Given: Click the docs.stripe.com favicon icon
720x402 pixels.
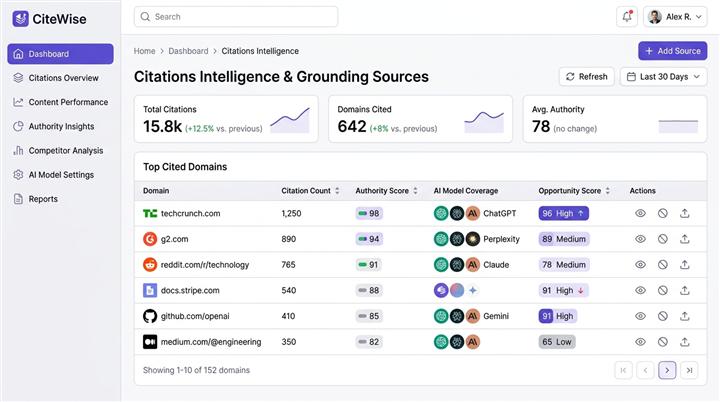Looking at the screenshot, I should click(x=150, y=290).
